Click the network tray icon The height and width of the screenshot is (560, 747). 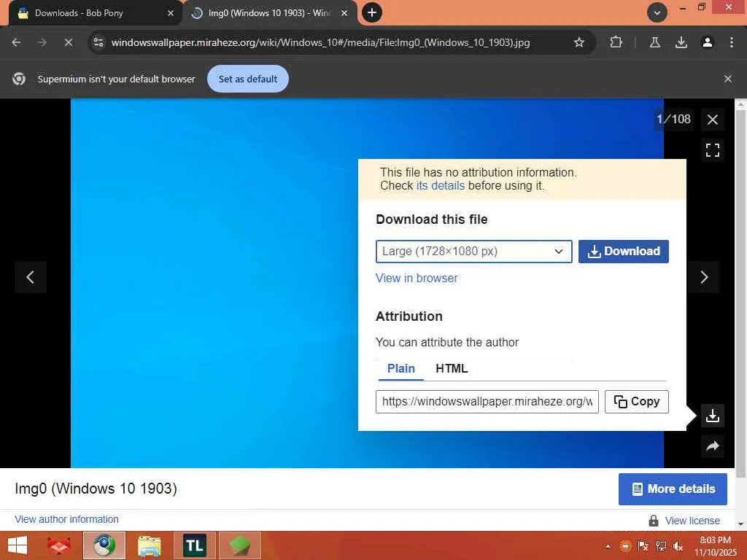(x=661, y=546)
